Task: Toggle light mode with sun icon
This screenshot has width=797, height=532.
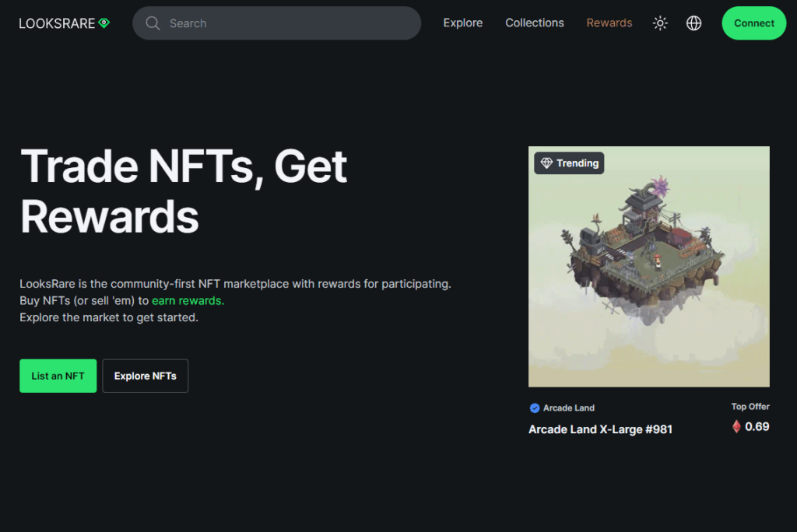Action: pyautogui.click(x=660, y=23)
